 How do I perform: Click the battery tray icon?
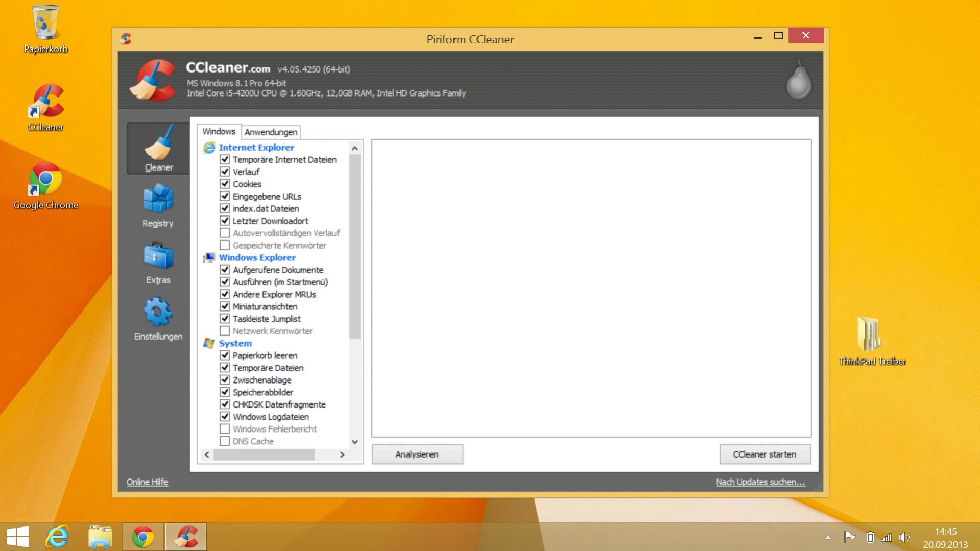coord(870,537)
